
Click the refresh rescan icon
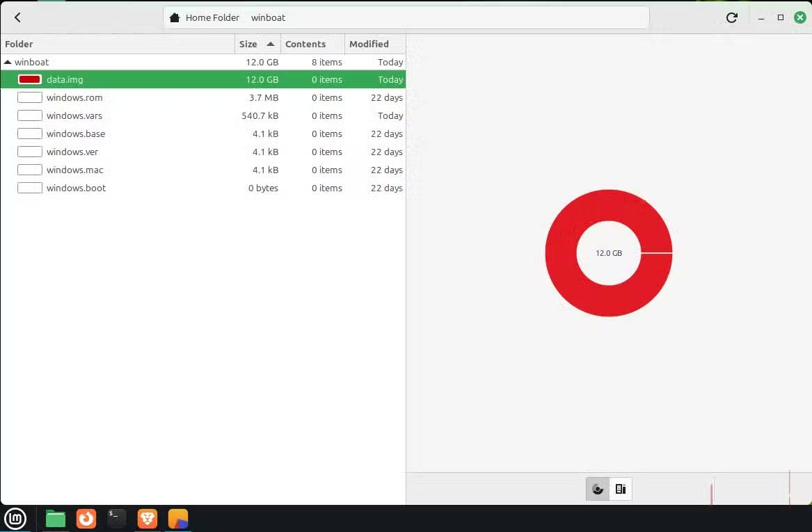point(731,17)
